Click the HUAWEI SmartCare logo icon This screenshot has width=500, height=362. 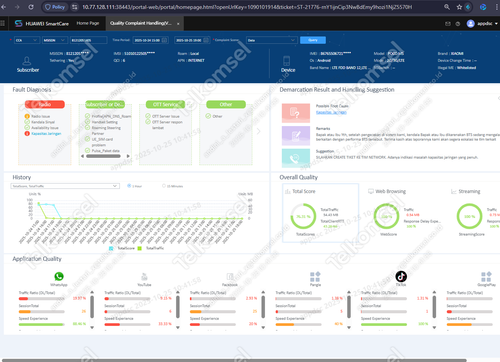click(x=19, y=23)
